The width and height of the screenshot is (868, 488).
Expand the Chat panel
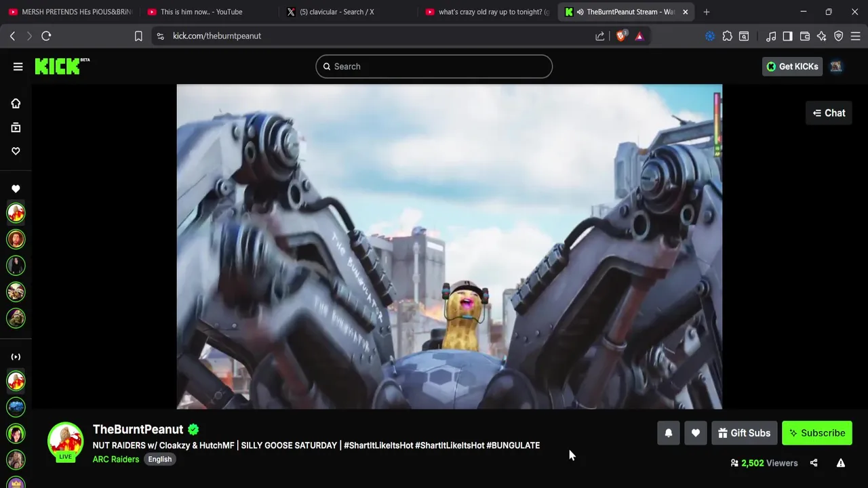click(x=829, y=113)
